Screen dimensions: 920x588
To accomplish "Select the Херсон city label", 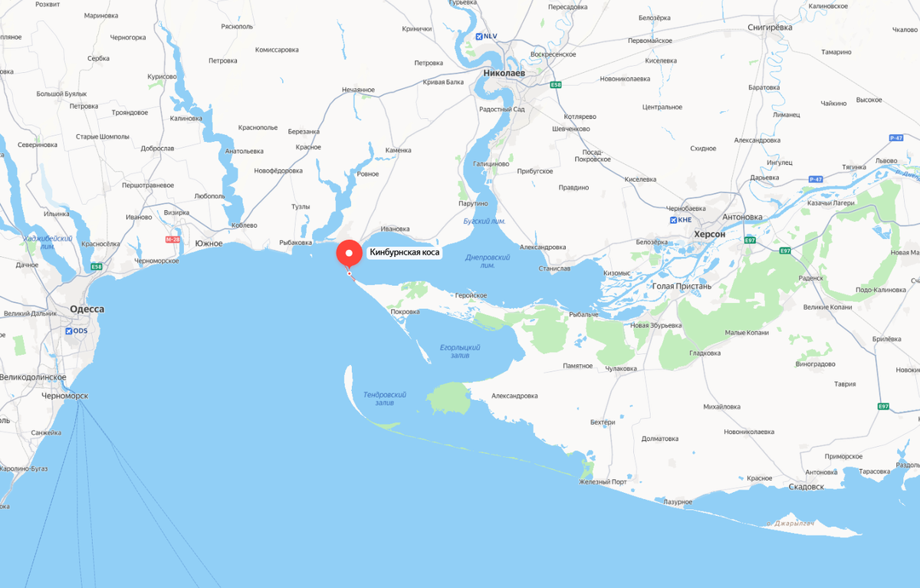I will point(708,235).
